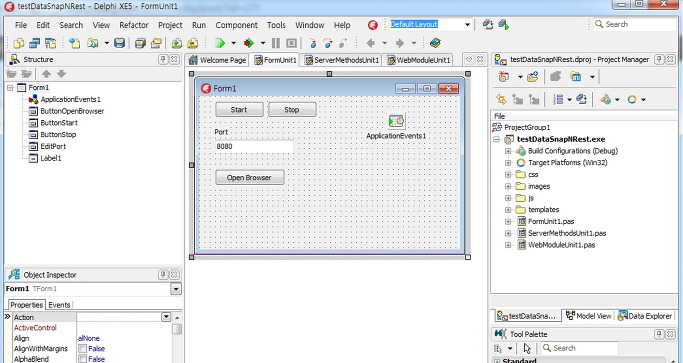Click the Move Down arrow in Structure
This screenshot has width=683, height=363.
tap(61, 74)
